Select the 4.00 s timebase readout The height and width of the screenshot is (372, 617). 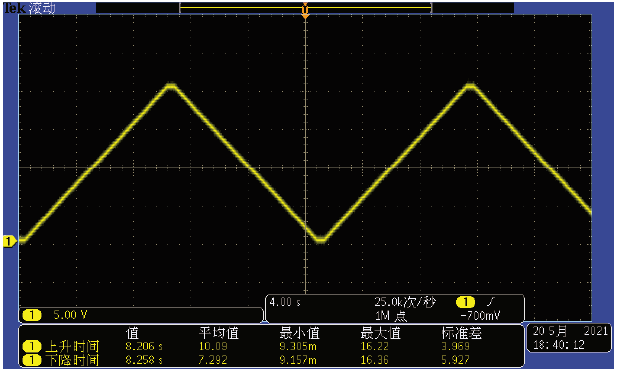click(285, 302)
